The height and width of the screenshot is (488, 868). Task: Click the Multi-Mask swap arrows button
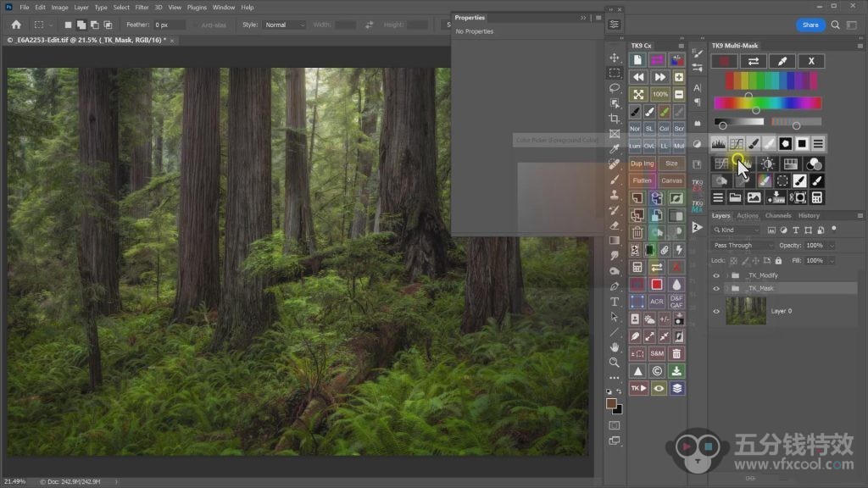coord(754,61)
